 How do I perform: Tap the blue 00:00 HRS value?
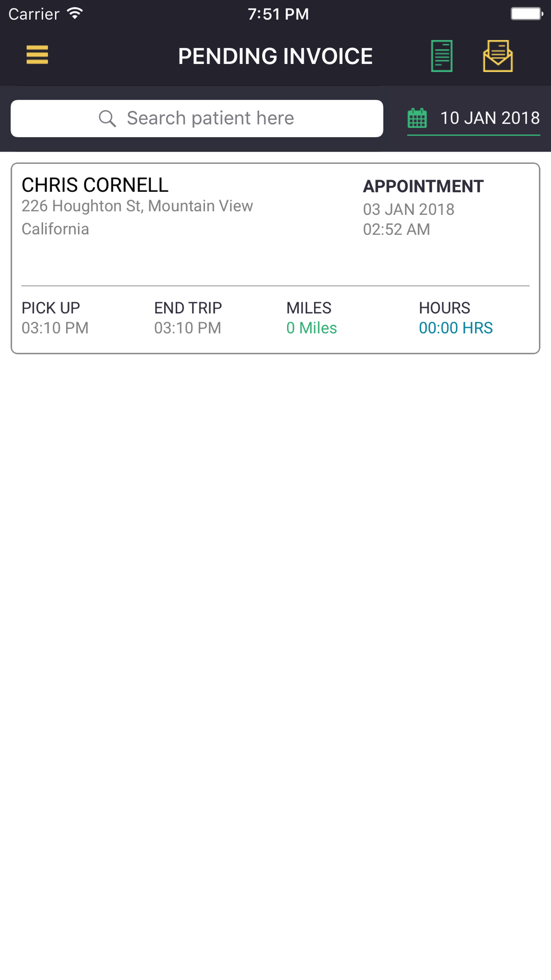point(456,328)
